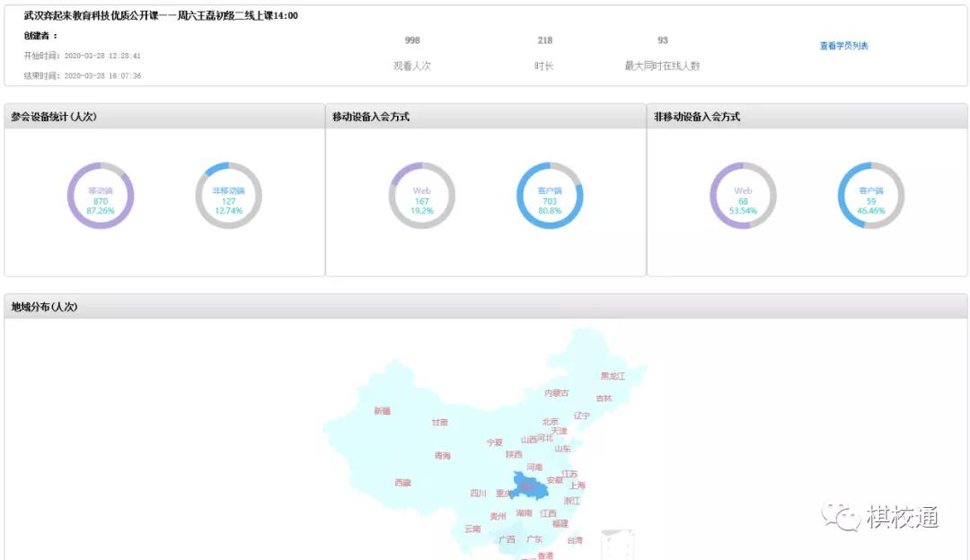The width and height of the screenshot is (970, 560).
Task: Click the 地域分布(人次) panel header
Action: pos(45,307)
